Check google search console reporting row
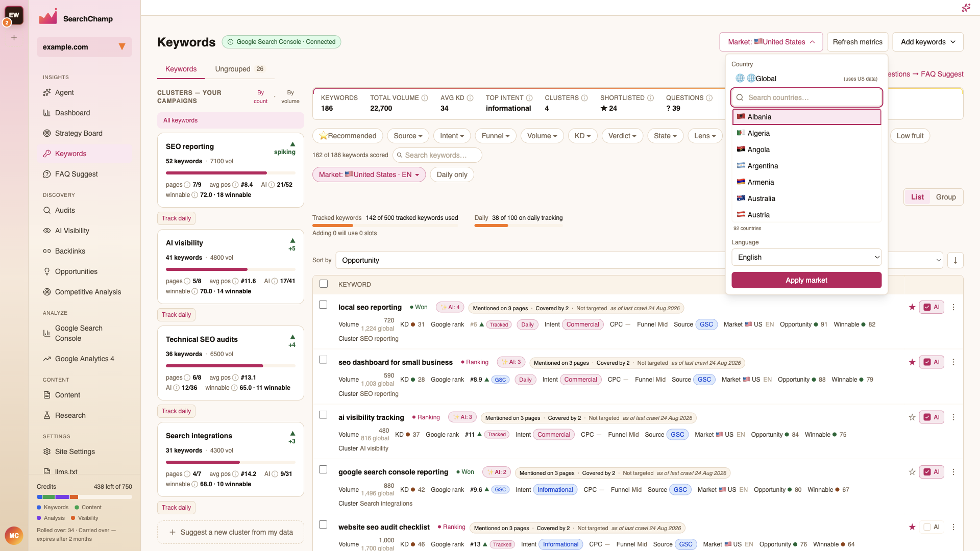980x551 pixels. (323, 469)
